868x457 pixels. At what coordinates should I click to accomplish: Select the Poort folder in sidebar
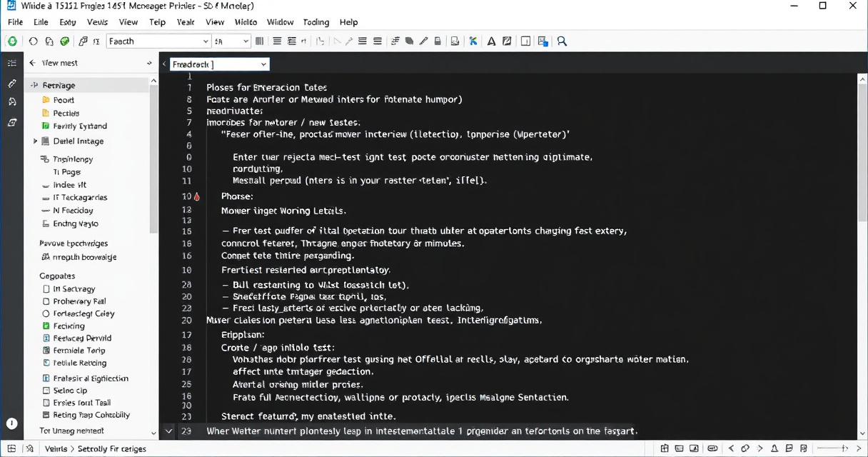64,100
